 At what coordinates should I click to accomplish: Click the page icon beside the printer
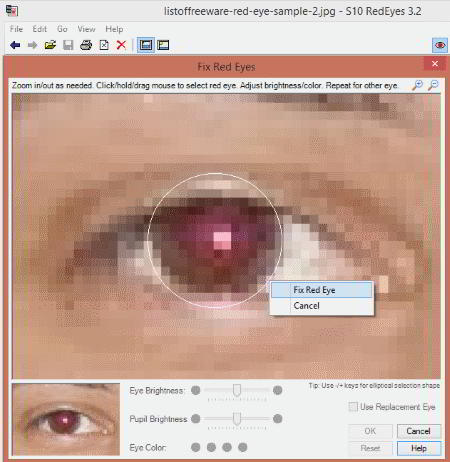(104, 45)
